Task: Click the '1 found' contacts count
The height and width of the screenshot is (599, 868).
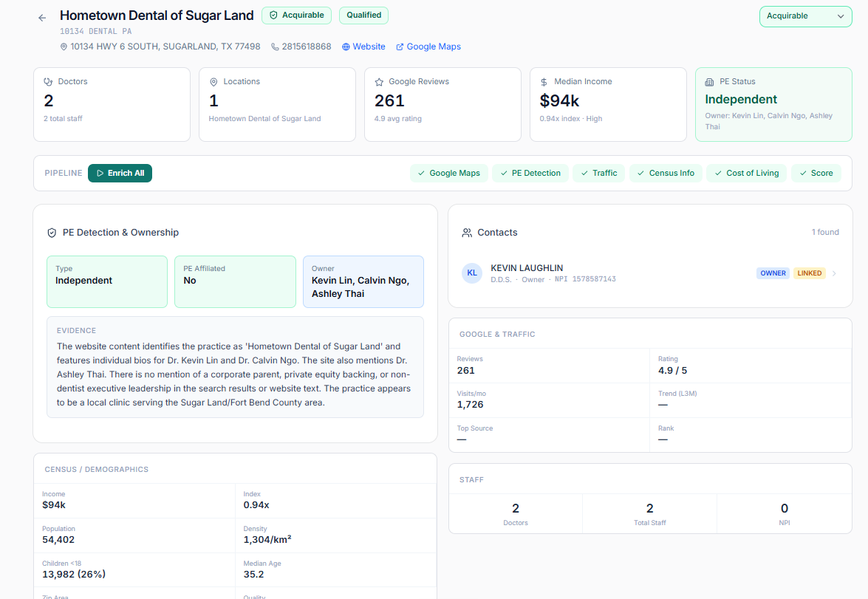Action: (825, 232)
